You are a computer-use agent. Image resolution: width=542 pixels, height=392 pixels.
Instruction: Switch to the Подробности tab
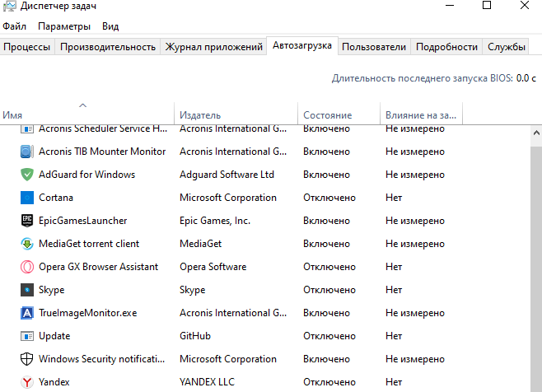[x=446, y=47]
